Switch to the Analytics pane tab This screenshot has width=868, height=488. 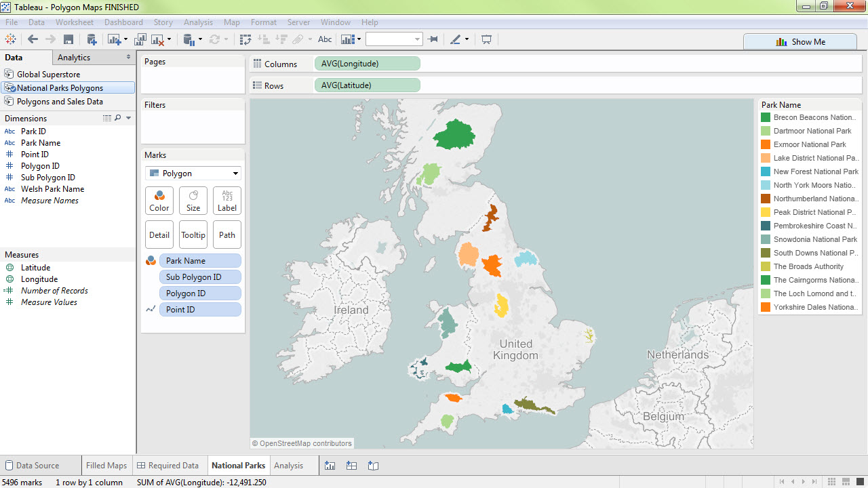coord(74,58)
